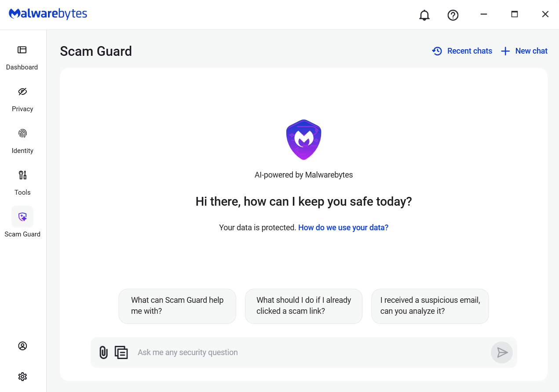Open the Privacy crossed-eye icon
Viewport: 559px width, 392px height.
(x=22, y=91)
